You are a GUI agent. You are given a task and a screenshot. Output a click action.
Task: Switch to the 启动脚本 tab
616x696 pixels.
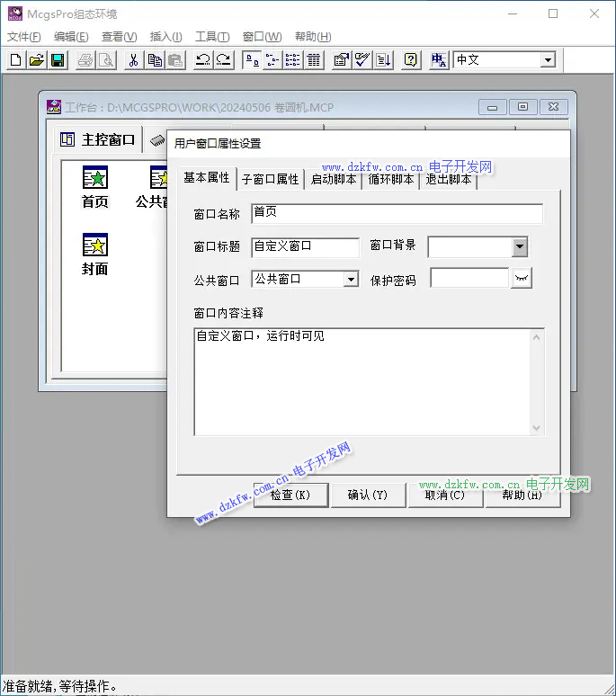click(334, 179)
